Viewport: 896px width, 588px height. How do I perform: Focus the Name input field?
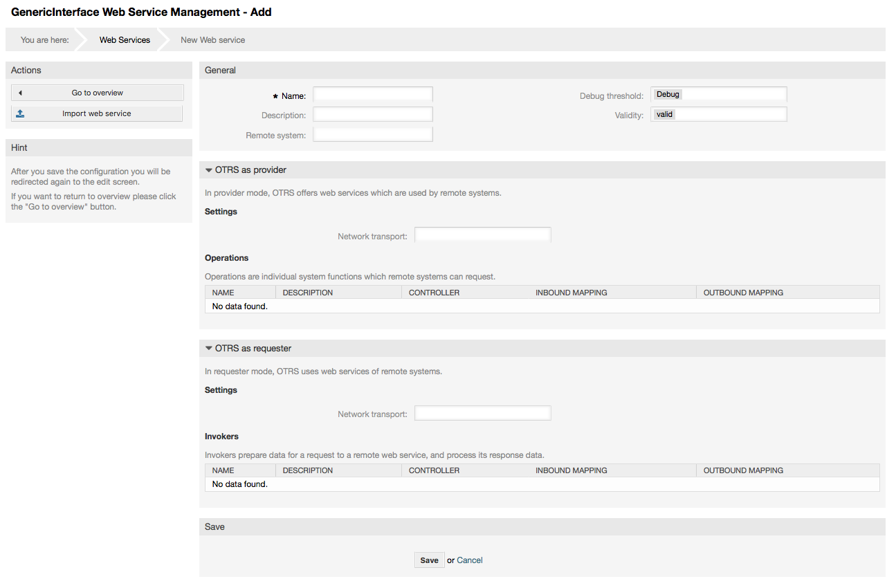[373, 95]
